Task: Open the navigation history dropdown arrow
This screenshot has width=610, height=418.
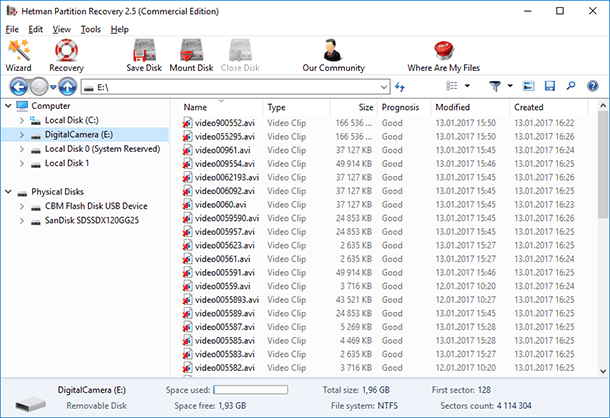Action: click(53, 87)
